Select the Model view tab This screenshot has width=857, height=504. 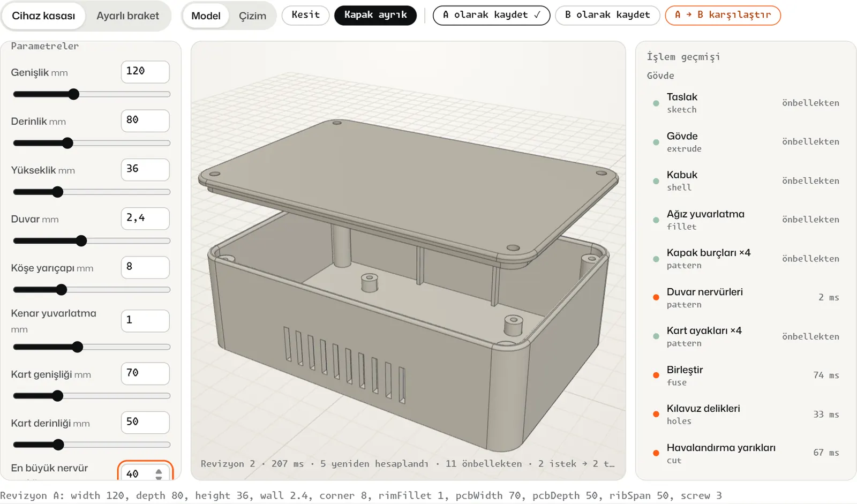click(x=206, y=16)
